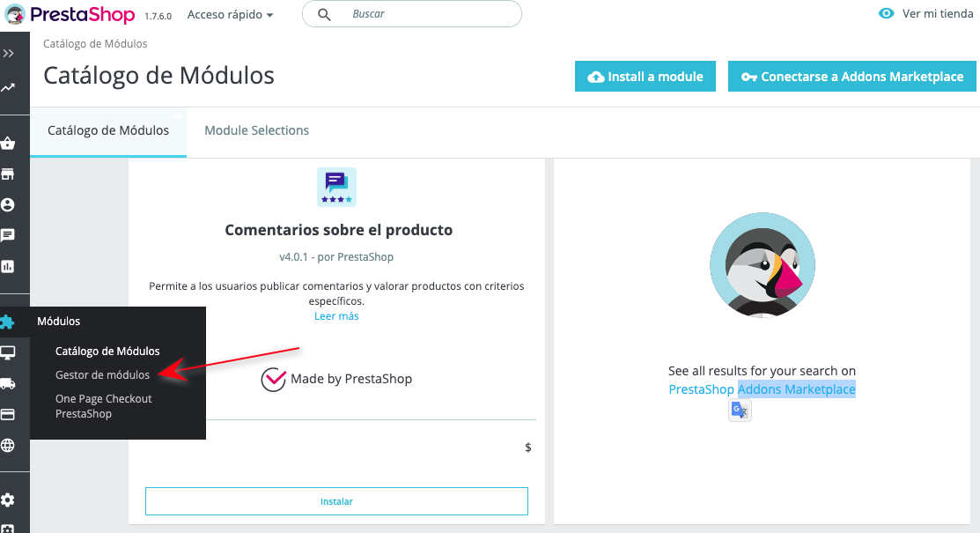The width and height of the screenshot is (980, 533).
Task: Click Conectarse a Addons Marketplace button
Action: [851, 77]
